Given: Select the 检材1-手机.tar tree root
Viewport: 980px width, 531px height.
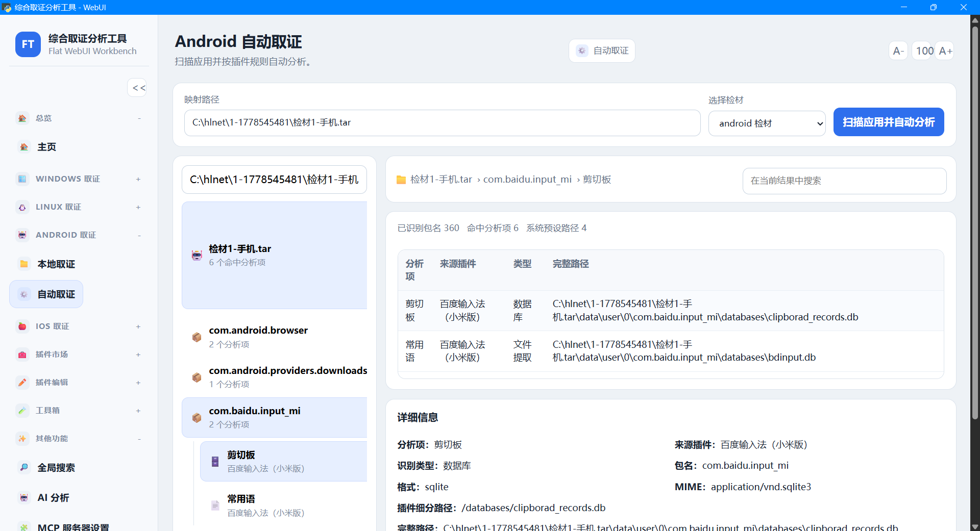Looking at the screenshot, I should click(275, 255).
